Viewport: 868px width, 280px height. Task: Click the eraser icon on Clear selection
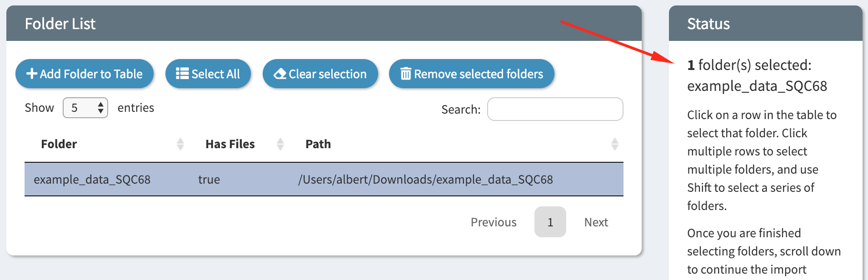click(280, 74)
